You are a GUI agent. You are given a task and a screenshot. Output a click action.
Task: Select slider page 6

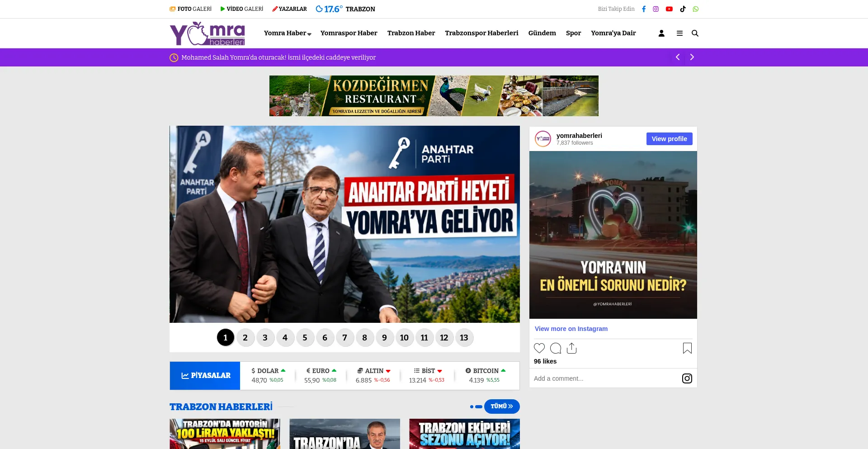[325, 337]
